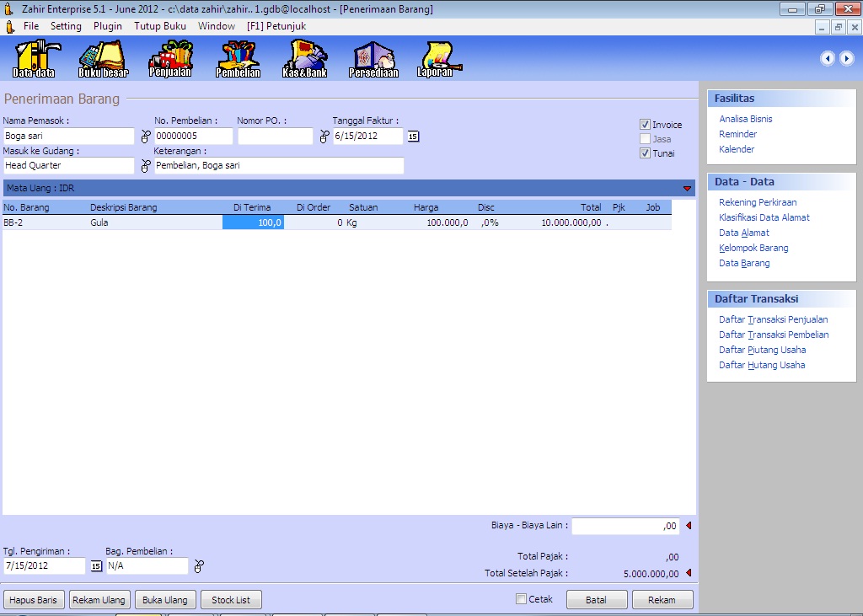Toggle the Invoice checkbox
The image size is (863, 616).
click(x=645, y=125)
